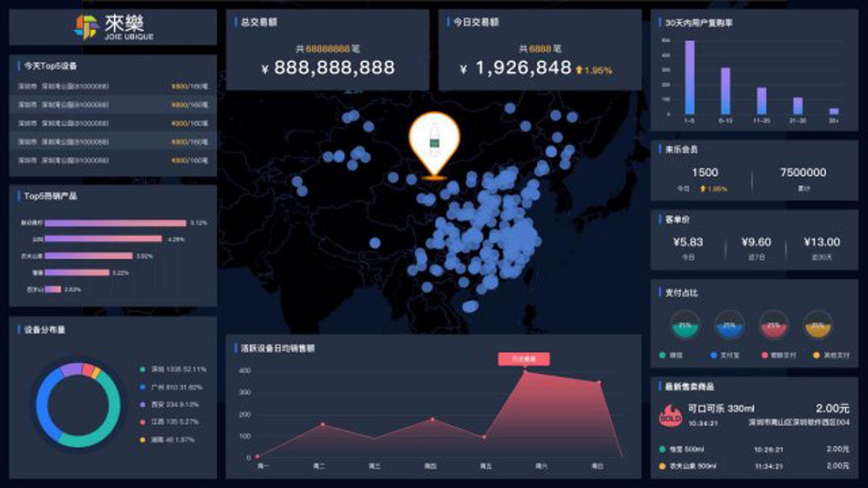The image size is (868, 488).
Task: Select the 1-5 bar in the repurchase chart
Action: [689, 77]
